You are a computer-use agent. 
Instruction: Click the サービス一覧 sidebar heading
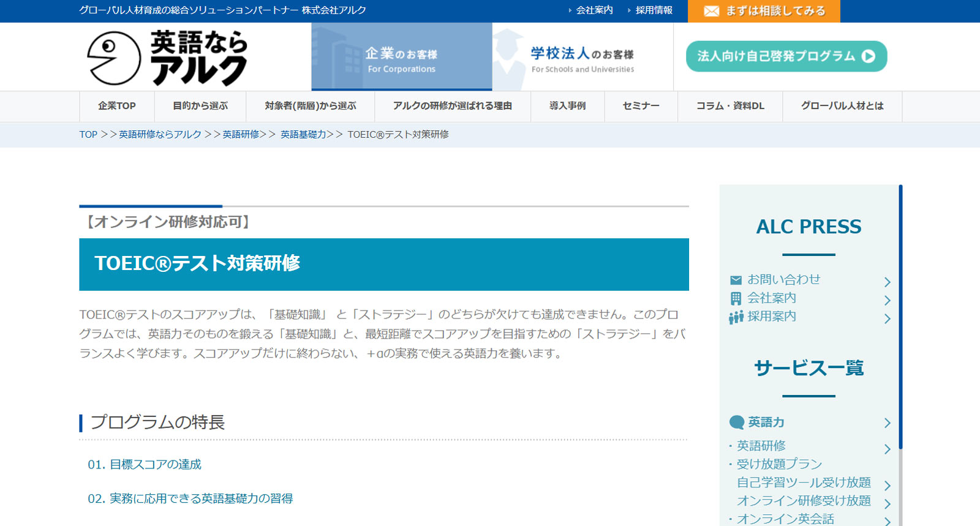click(809, 368)
